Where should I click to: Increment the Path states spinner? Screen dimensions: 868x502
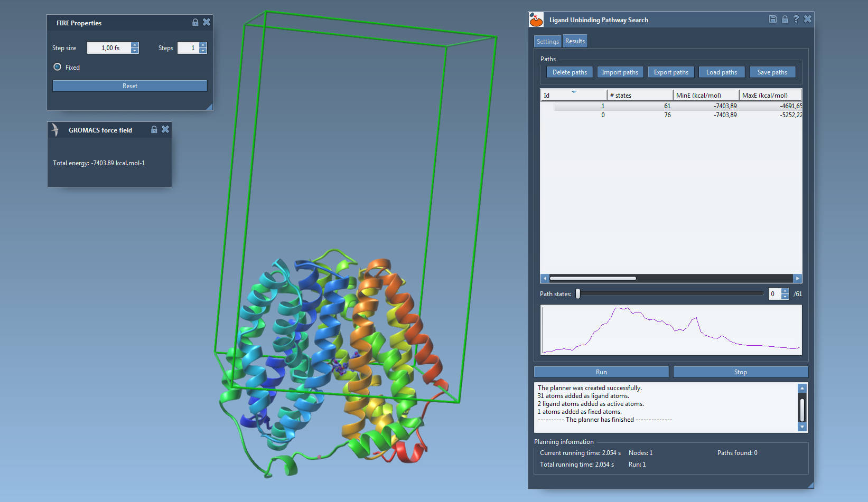pyautogui.click(x=785, y=291)
